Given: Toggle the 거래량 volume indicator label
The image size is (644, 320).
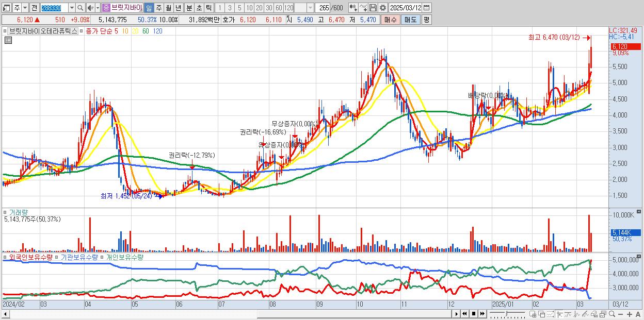Looking at the screenshot, I should coord(18,212).
